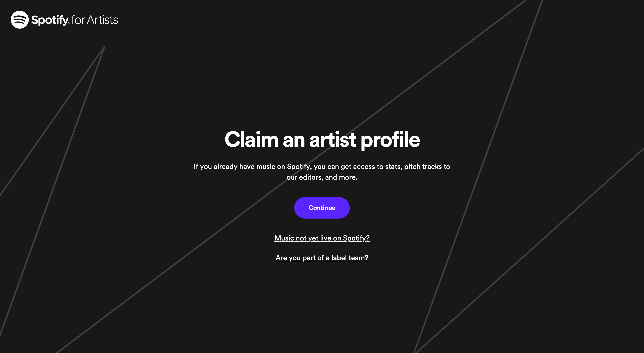Select the circular Spotify sound-wave emblem

(x=20, y=20)
